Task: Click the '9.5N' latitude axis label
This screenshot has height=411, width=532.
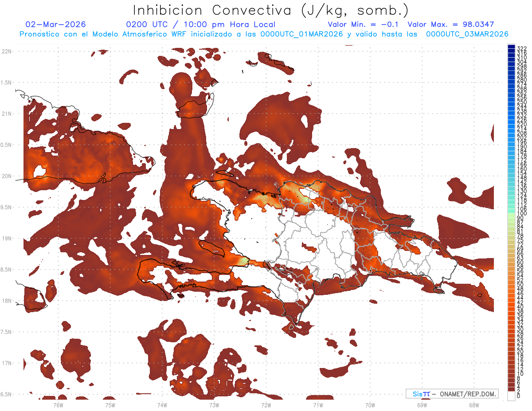Action: (x=6, y=207)
